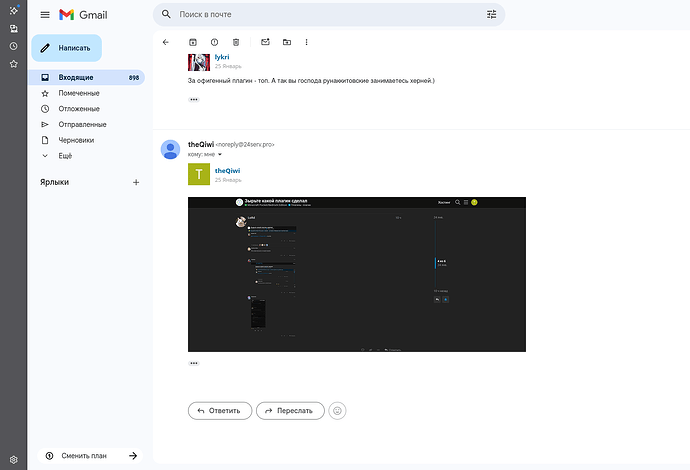Delete this conversation trash icon
The image size is (690, 470).
tap(236, 42)
